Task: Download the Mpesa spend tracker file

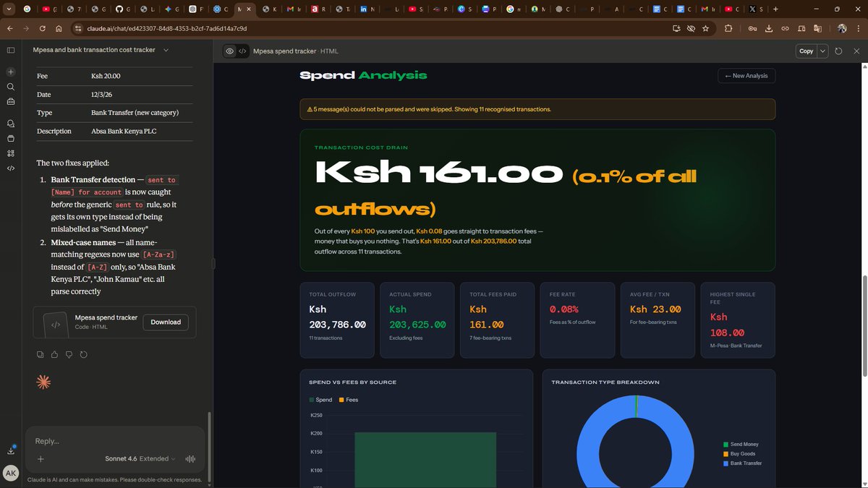Action: (x=166, y=322)
